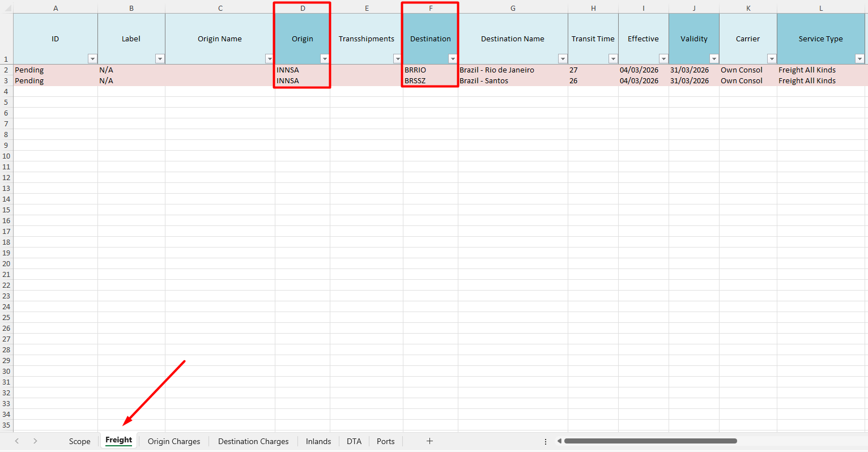
Task: Select column G header
Action: click(513, 8)
